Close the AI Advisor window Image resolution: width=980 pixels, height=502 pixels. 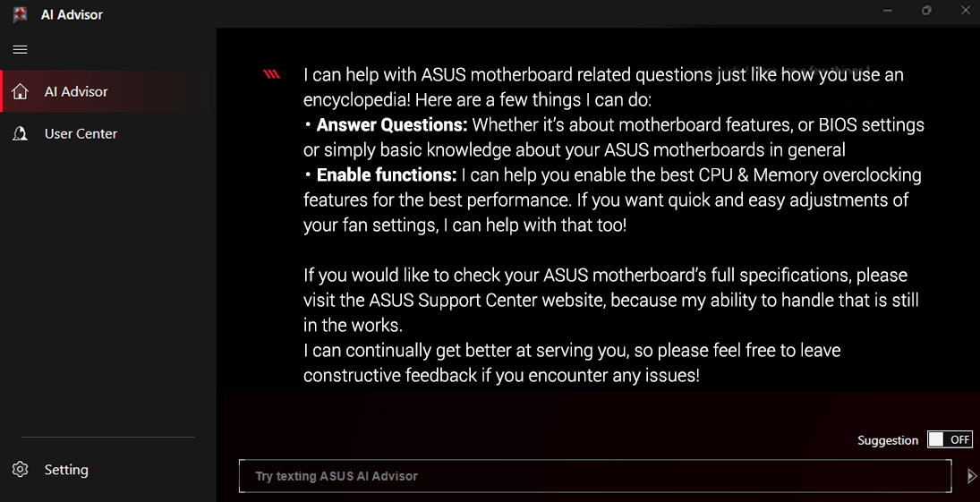[x=965, y=11]
